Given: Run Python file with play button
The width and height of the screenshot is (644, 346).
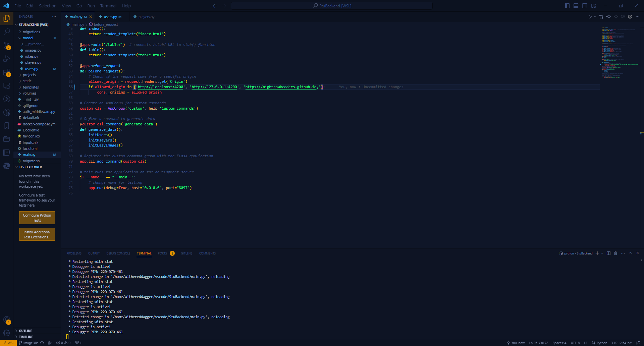Looking at the screenshot, I should tap(590, 17).
